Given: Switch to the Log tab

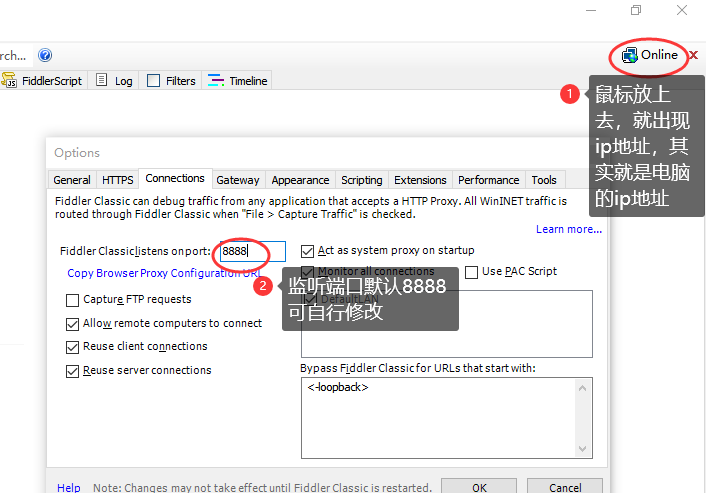Looking at the screenshot, I should pyautogui.click(x=114, y=81).
